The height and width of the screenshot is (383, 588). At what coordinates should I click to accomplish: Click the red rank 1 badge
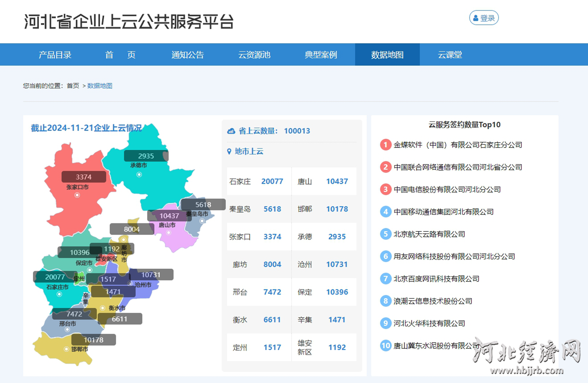point(385,145)
